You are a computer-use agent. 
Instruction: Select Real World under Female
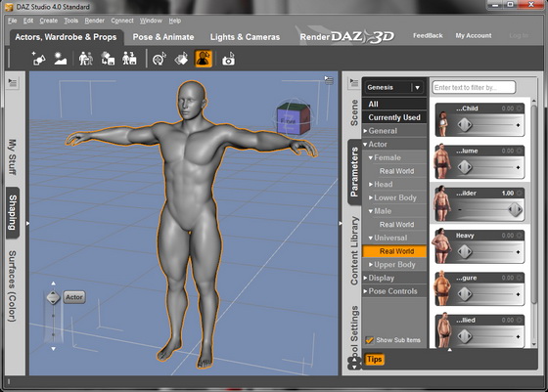point(396,171)
